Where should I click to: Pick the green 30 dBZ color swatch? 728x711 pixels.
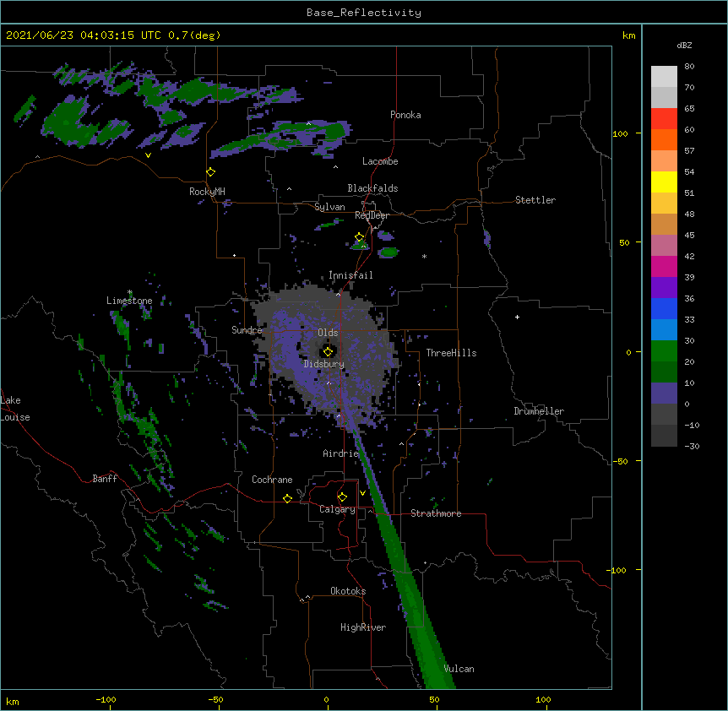664,351
